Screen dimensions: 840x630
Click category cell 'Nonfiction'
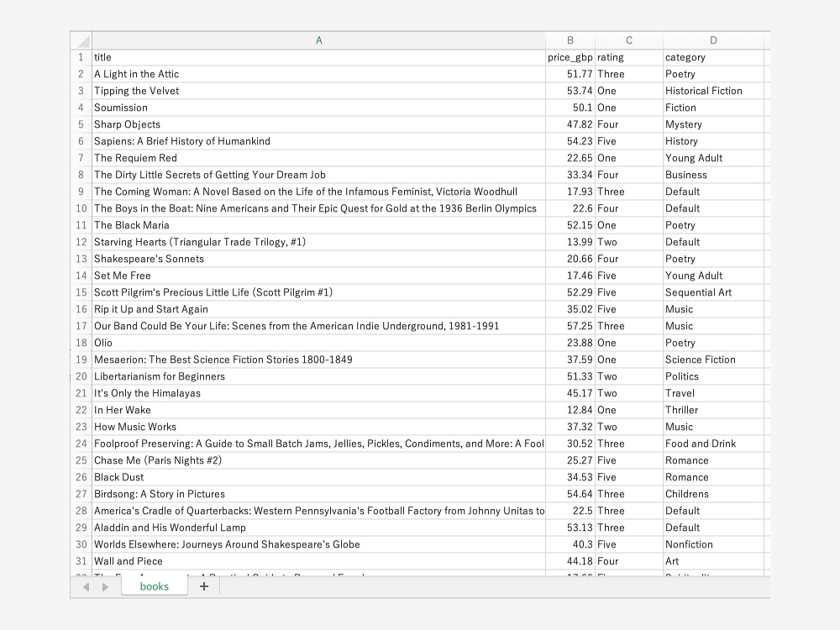click(713, 544)
